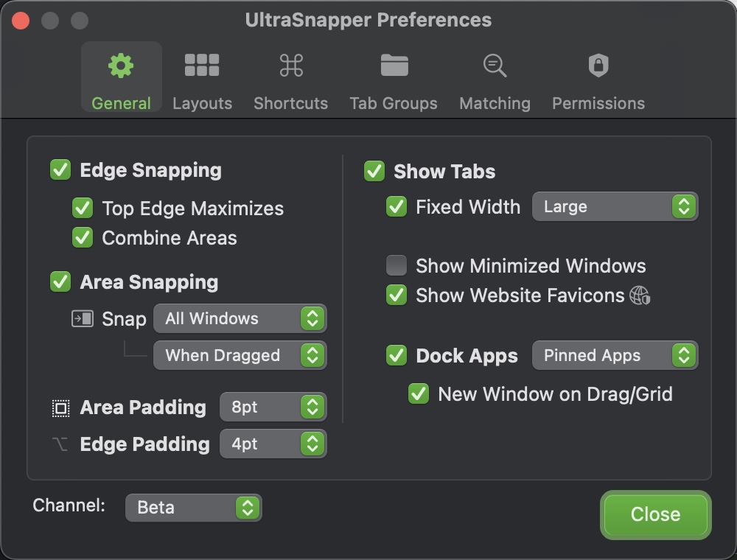Image resolution: width=737 pixels, height=560 pixels.
Task: Open the Permissions preferences pane
Action: 598,77
